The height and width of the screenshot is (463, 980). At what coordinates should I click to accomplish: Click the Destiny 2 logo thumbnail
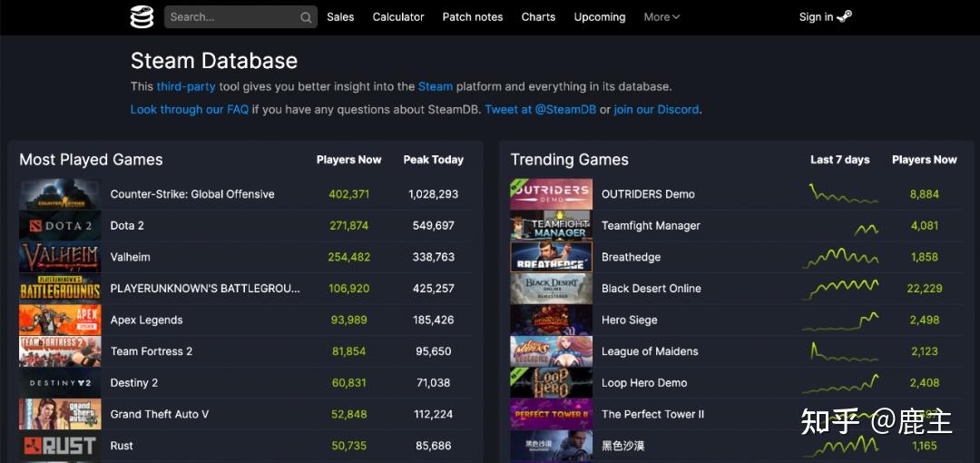(60, 382)
